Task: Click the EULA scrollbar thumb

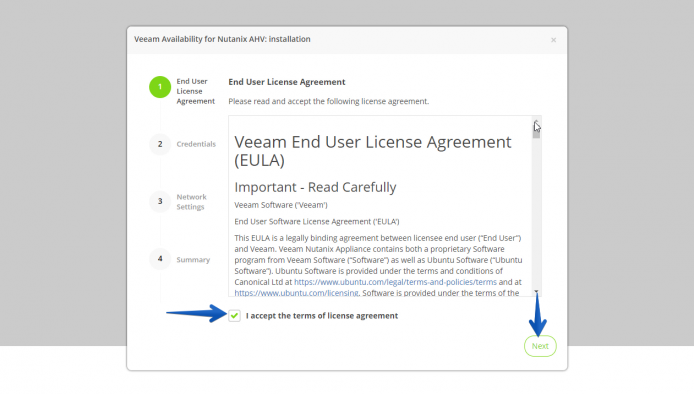Action: coord(536,131)
